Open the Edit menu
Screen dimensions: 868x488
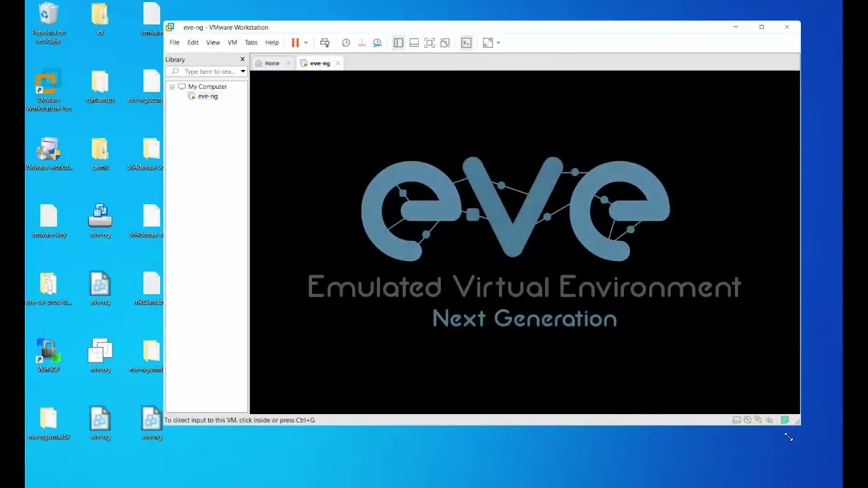click(193, 43)
